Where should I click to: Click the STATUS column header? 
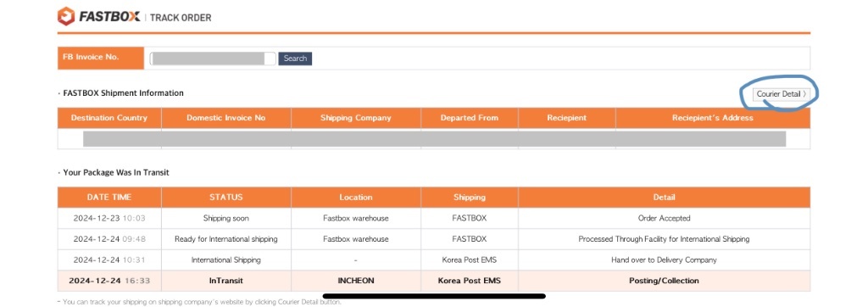(225, 198)
